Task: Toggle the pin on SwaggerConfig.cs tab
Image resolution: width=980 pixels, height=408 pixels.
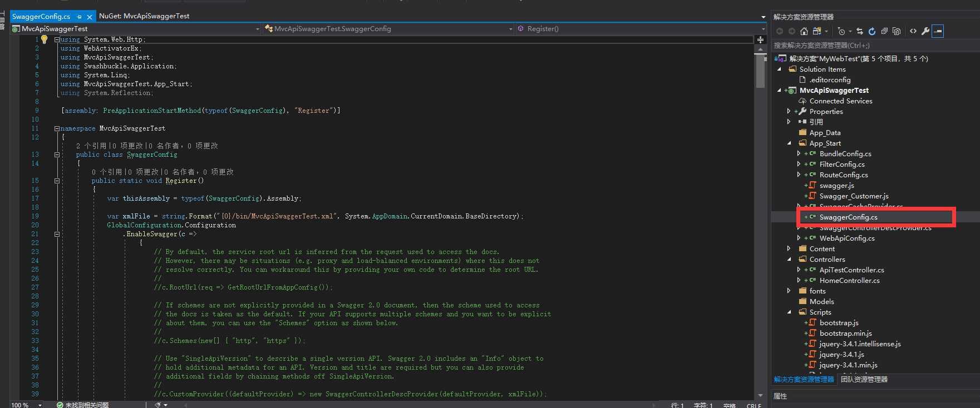Action: [x=79, y=17]
